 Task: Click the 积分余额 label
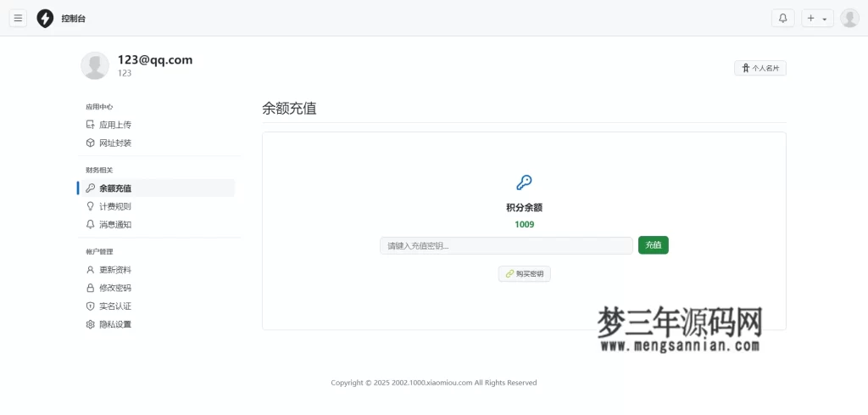click(x=524, y=208)
